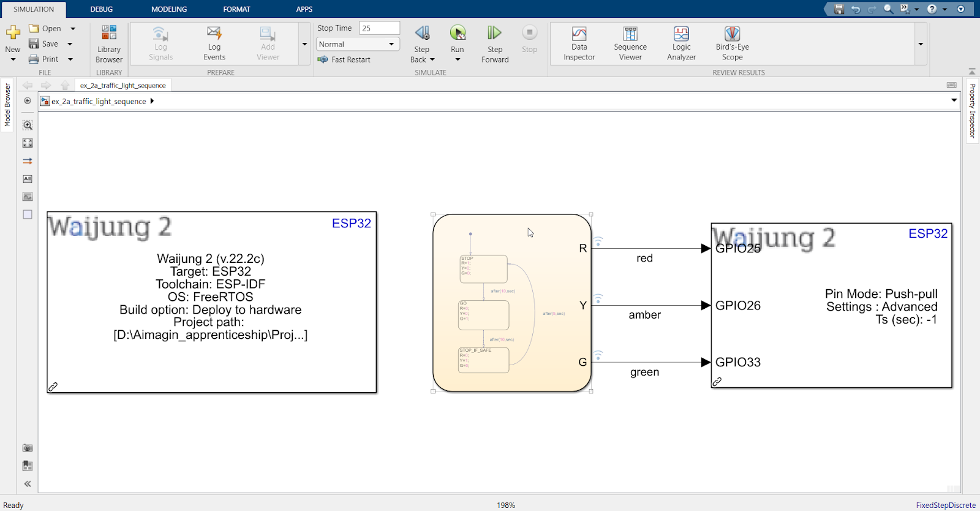
Task: Click the viewmarks icon above collapse arrows
Action: point(28,466)
